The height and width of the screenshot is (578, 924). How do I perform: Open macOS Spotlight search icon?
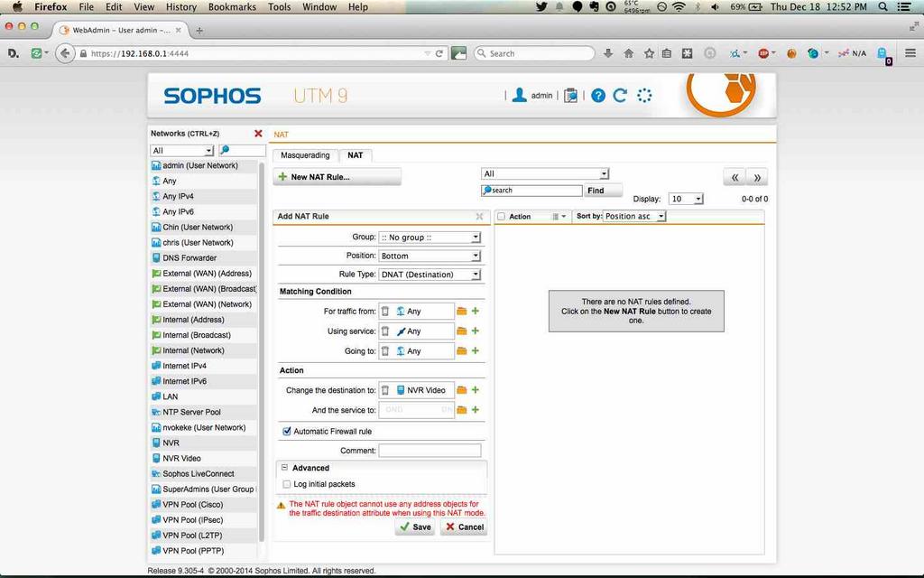882,7
